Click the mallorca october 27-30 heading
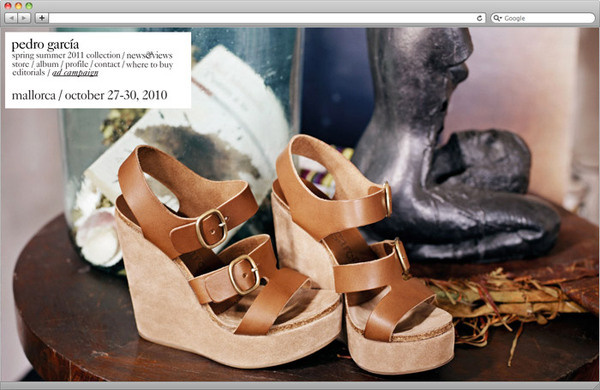600x390 pixels. click(90, 95)
